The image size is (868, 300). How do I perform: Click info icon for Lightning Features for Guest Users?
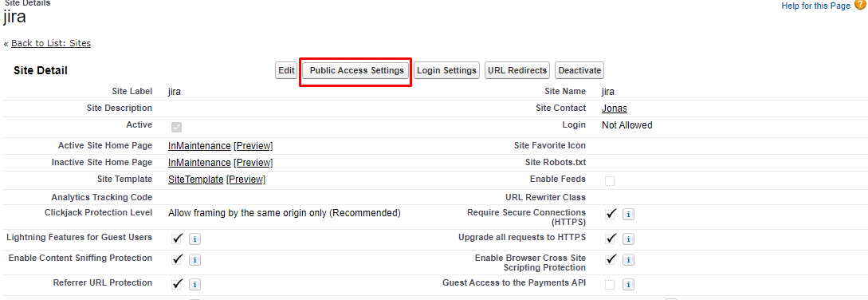(x=194, y=239)
